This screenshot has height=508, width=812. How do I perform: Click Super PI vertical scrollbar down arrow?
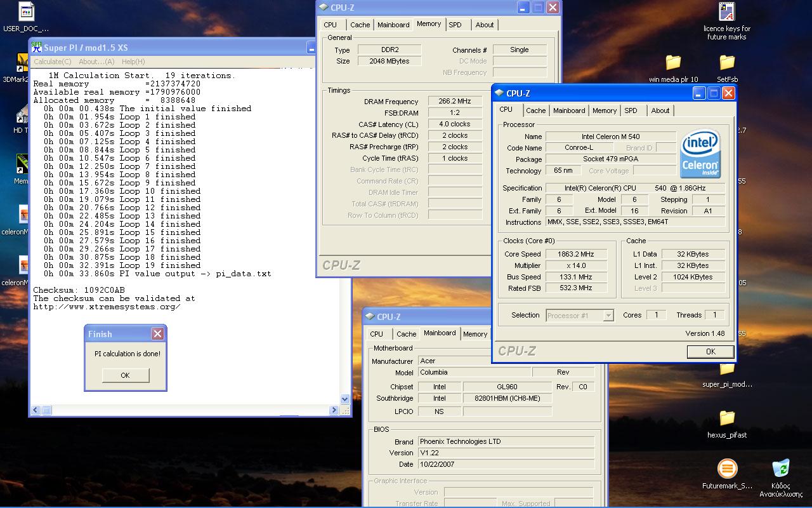[x=345, y=399]
